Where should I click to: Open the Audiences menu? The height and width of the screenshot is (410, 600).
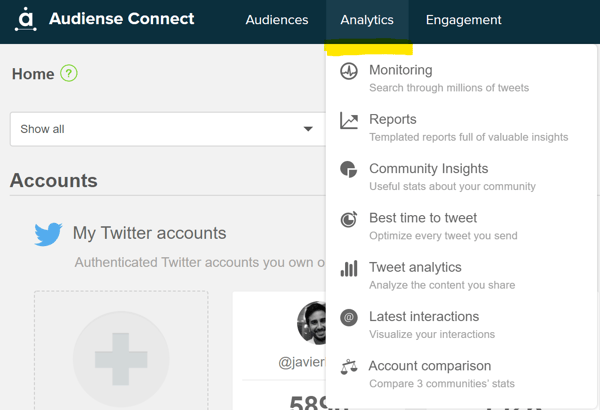(x=277, y=20)
